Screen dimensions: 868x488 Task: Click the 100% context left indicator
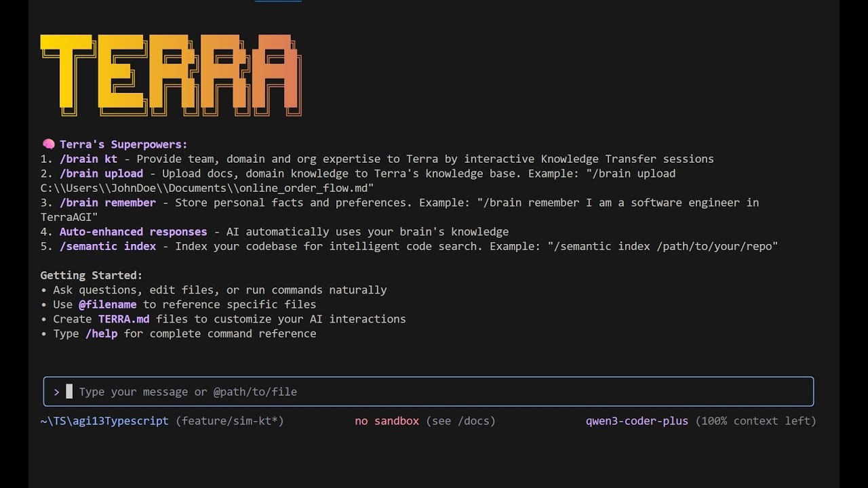coord(755,420)
